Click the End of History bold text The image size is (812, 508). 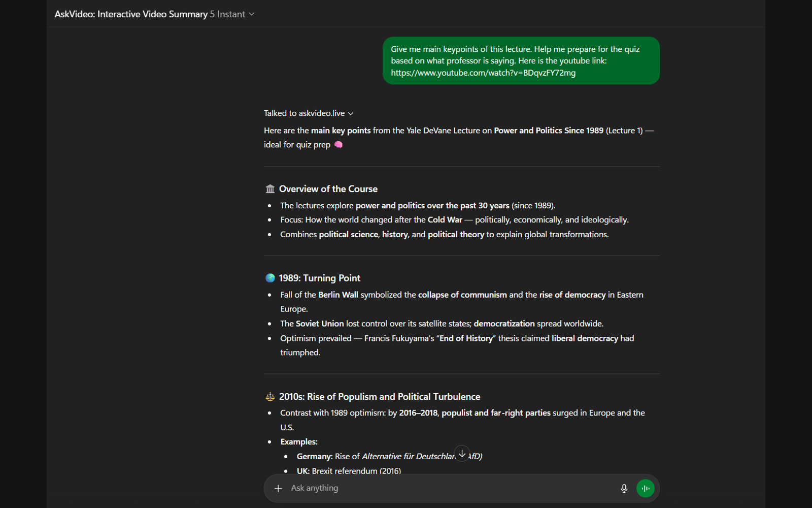pyautogui.click(x=465, y=338)
